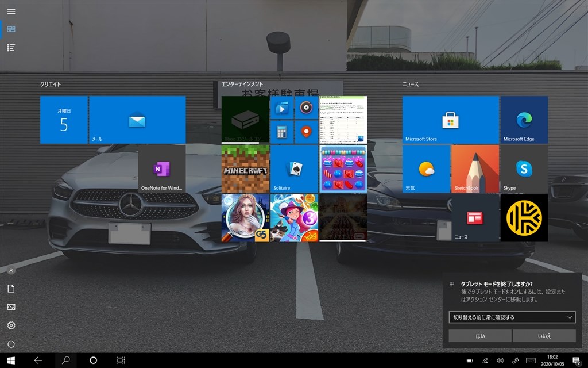Open the power options menu
588x368 pixels.
click(11, 344)
